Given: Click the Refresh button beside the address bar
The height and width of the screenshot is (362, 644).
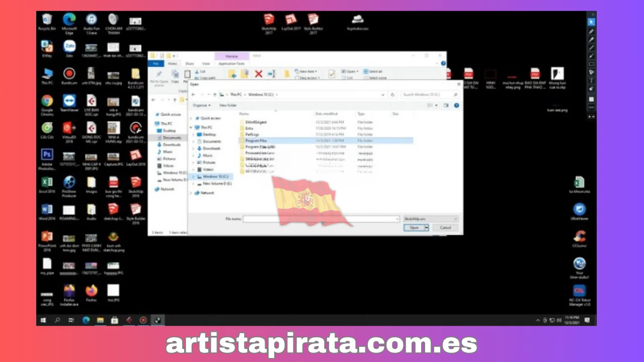Looking at the screenshot, I should click(393, 95).
